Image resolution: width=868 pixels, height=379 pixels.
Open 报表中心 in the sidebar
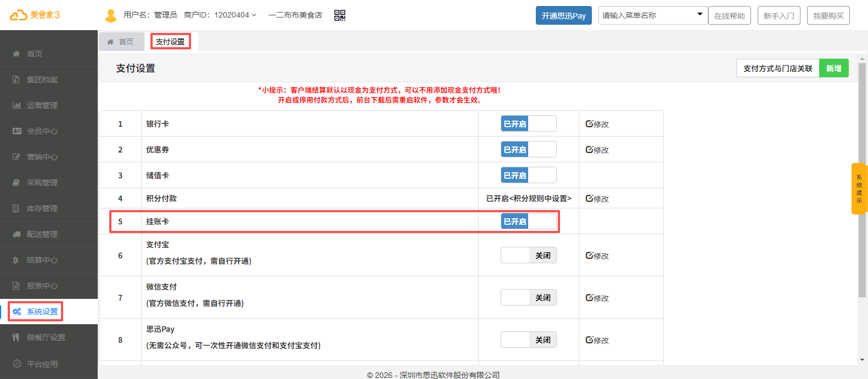click(42, 286)
